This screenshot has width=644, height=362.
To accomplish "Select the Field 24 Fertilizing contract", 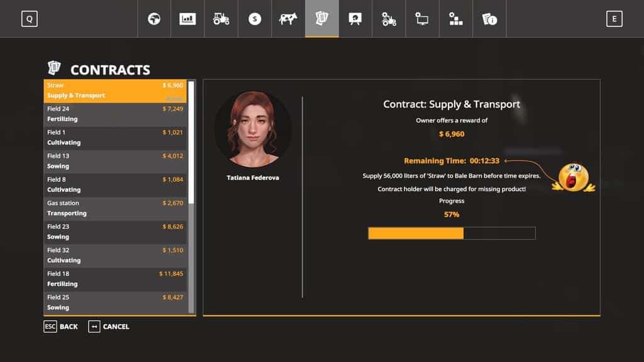I will tap(115, 114).
